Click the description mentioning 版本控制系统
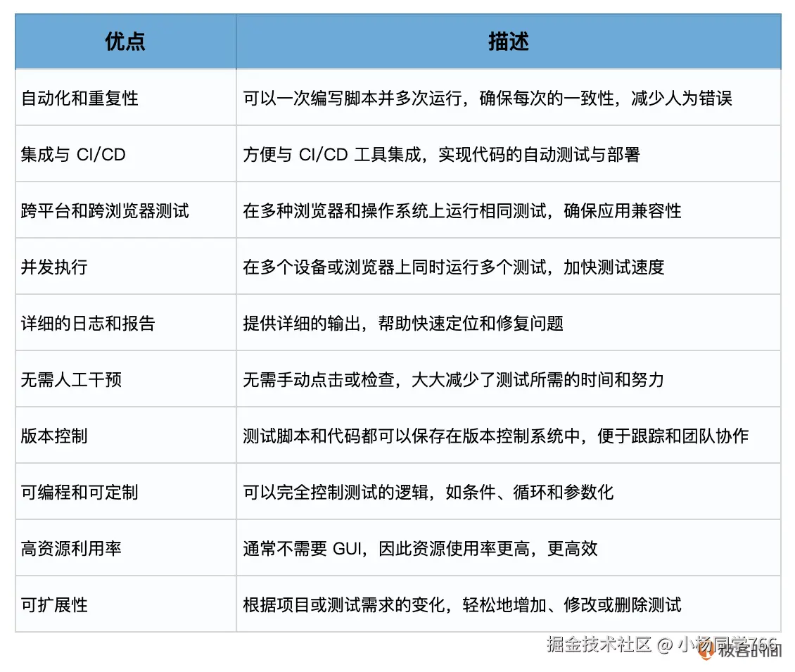This screenshot has width=795, height=672. coord(497,436)
